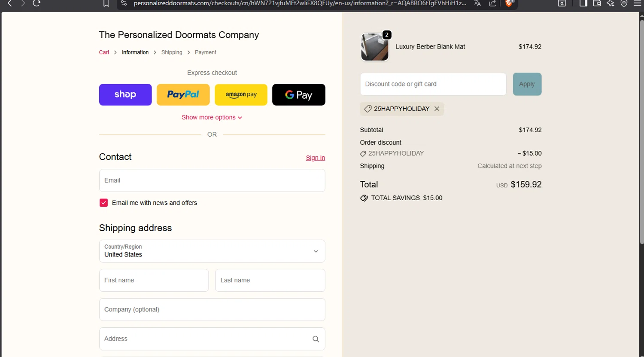Expand Show more options
644x357 pixels.
click(x=212, y=117)
